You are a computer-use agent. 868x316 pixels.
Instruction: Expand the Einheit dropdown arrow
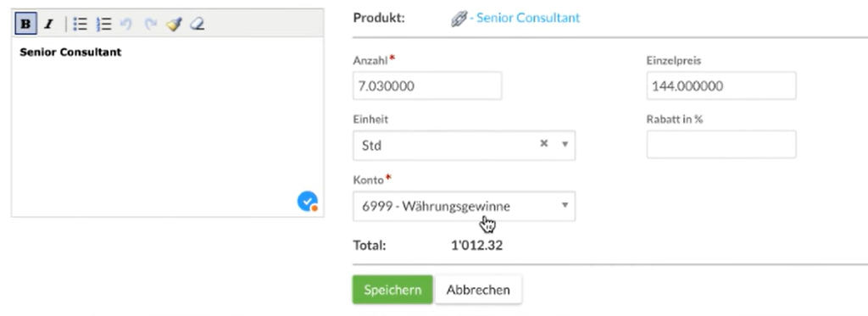(565, 144)
